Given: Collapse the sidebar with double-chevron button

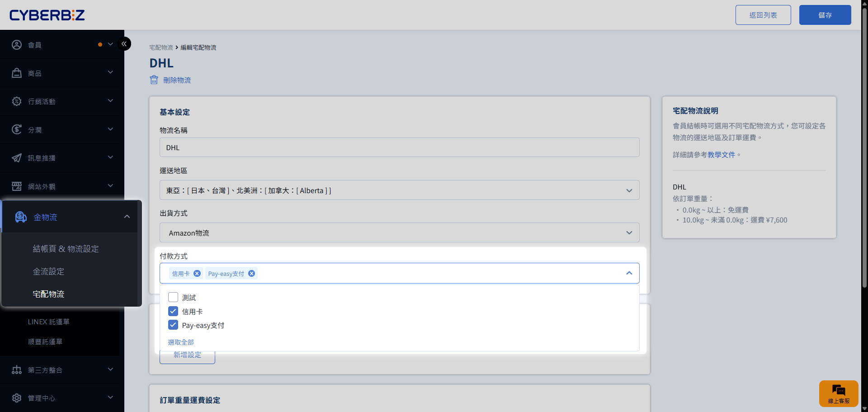Looking at the screenshot, I should [x=124, y=44].
